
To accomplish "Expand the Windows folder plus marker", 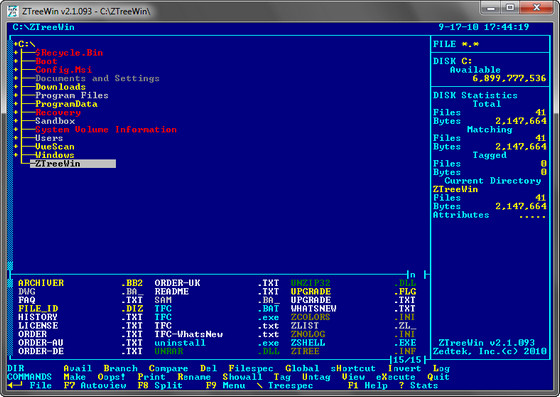I will click(x=16, y=155).
